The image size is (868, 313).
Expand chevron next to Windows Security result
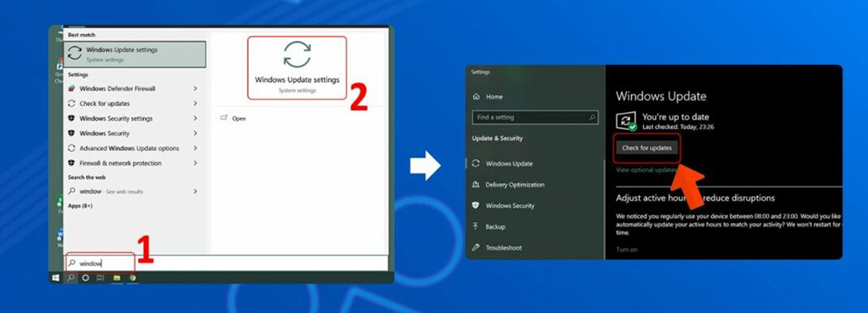coord(195,134)
